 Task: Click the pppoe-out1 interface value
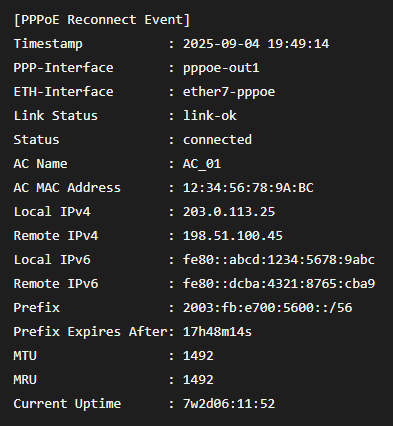[221, 68]
